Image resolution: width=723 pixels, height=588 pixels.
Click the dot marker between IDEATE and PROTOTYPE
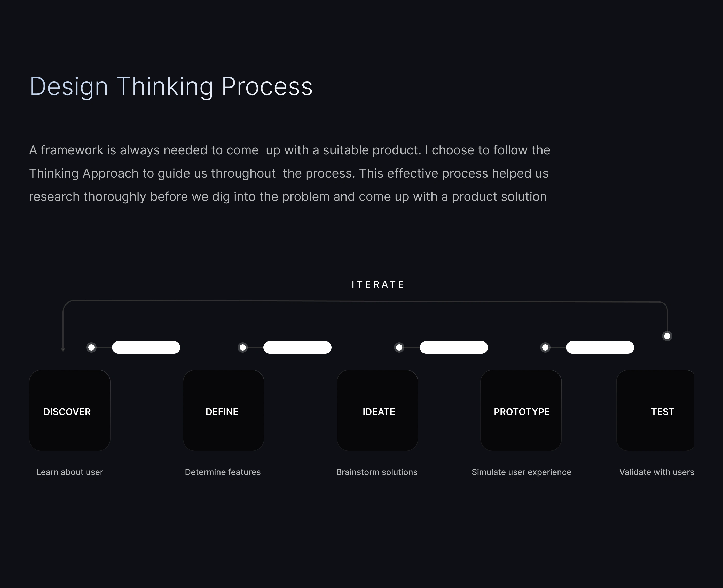[399, 347]
